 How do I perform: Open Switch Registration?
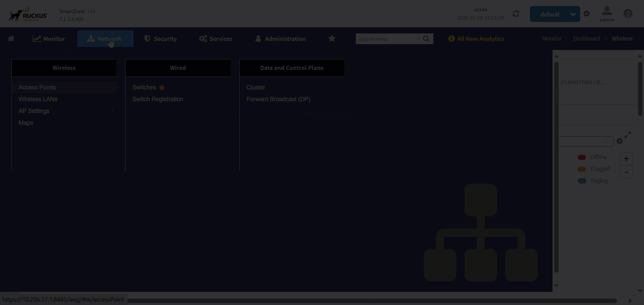tap(158, 99)
